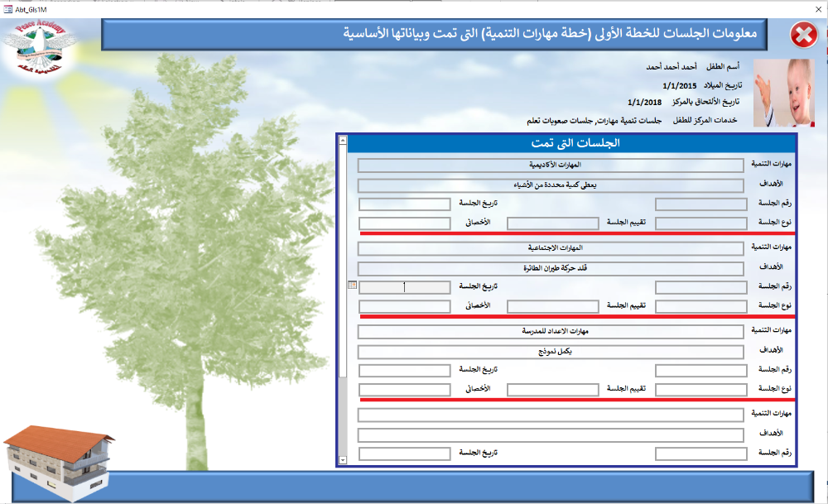Click تاريخ الجلسة field in the المهارات الأكاديمية record
828x504 pixels.
coord(405,204)
